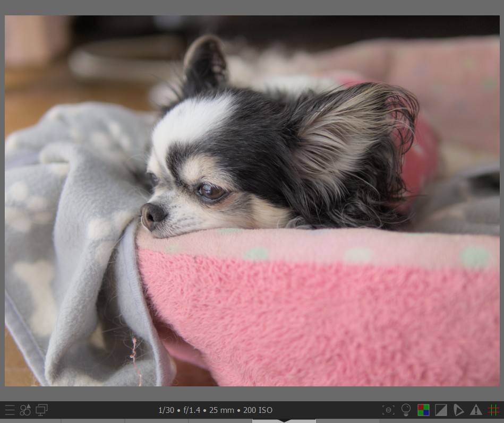Toggle clipping indication half-square icon
This screenshot has width=504, height=423.
tap(441, 410)
